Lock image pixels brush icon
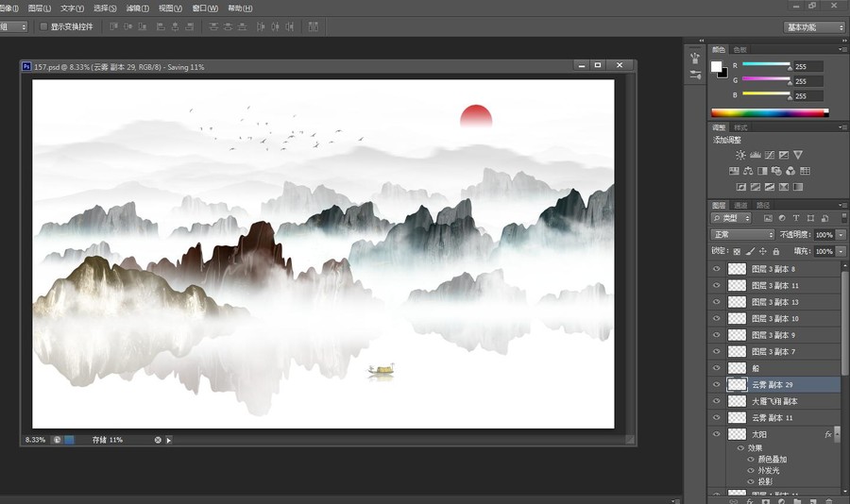 click(x=750, y=251)
